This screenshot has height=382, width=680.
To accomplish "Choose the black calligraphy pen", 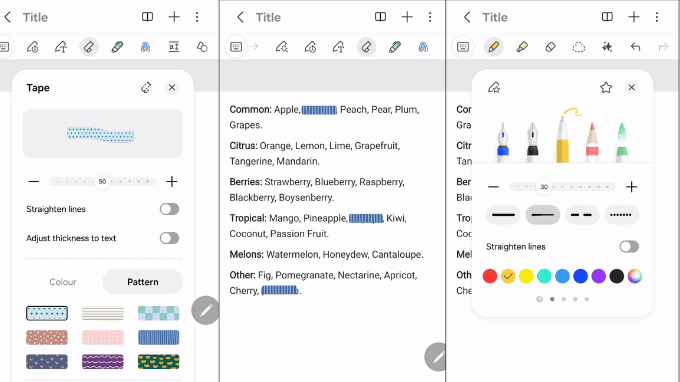I will [533, 142].
